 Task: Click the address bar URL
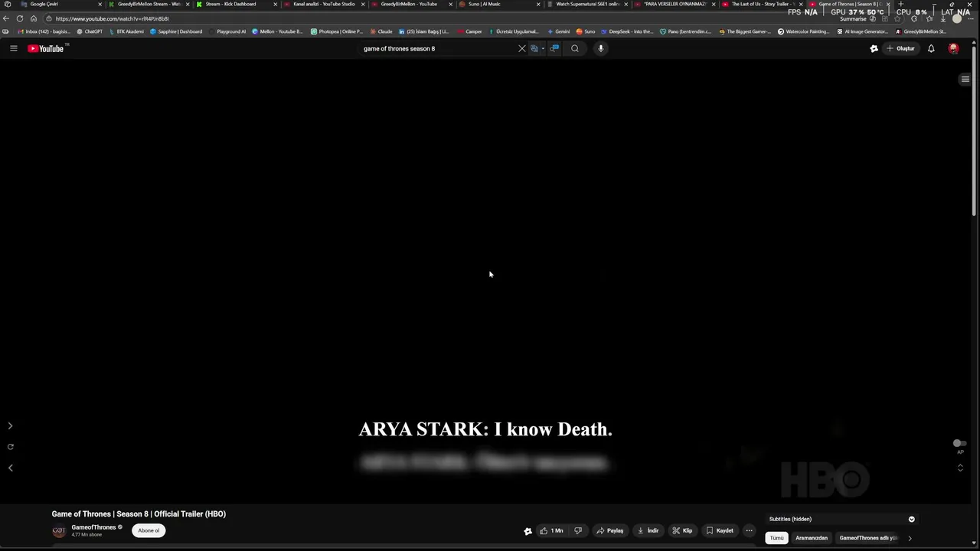pos(112,18)
